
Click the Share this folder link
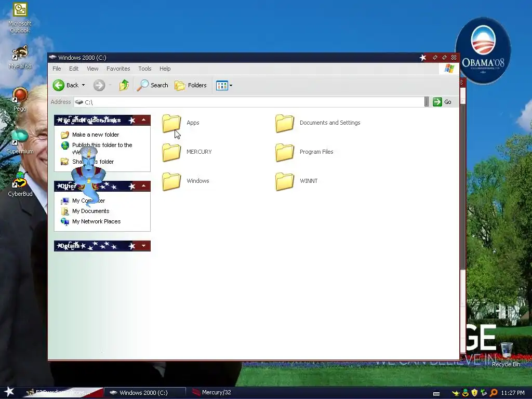point(92,162)
